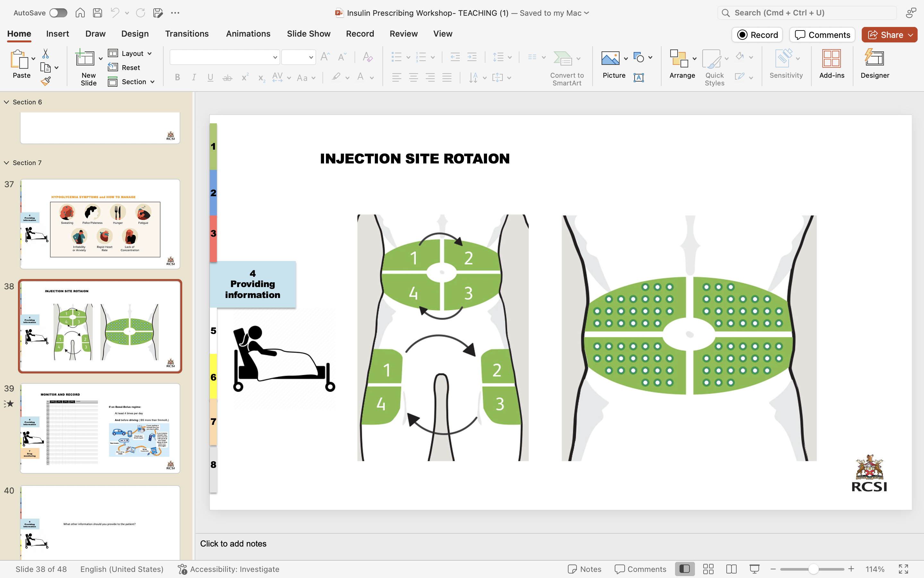This screenshot has height=578, width=924.
Task: Toggle Subscript formatting
Action: click(261, 78)
